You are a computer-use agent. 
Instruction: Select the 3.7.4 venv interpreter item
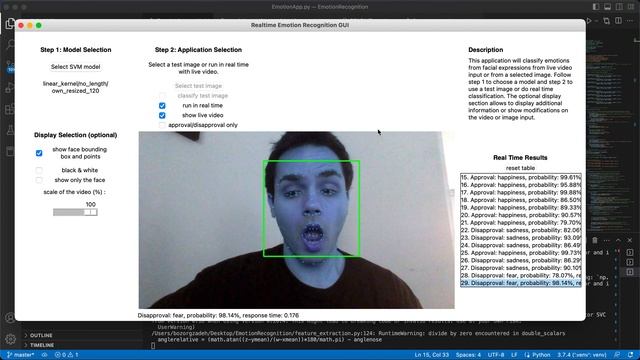tap(583, 355)
